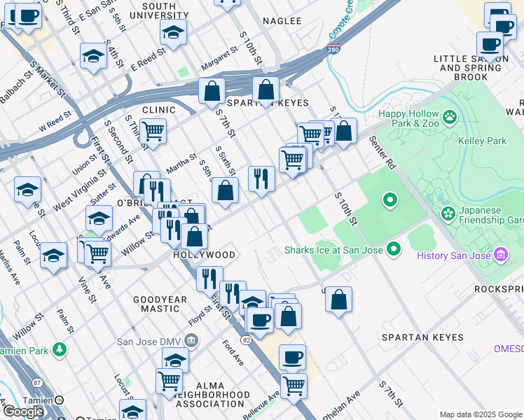Open the graduation cap marker near E Reed St
The image size is (524, 420).
click(x=92, y=56)
